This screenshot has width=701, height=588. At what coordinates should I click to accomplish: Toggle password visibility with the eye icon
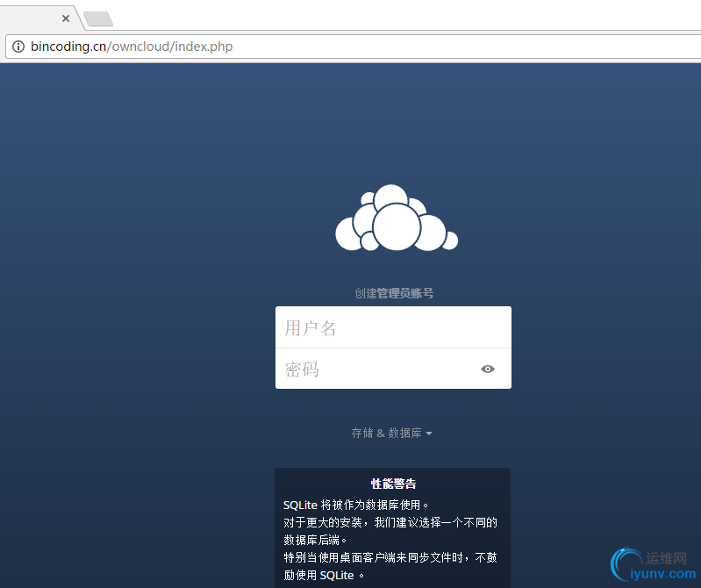tap(488, 369)
